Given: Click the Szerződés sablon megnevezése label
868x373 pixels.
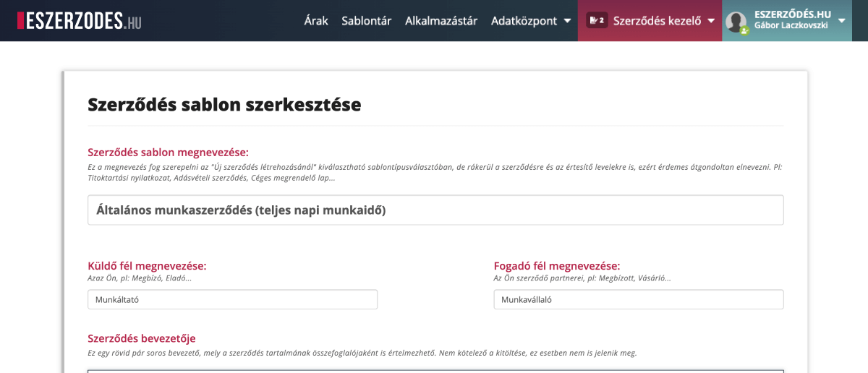Looking at the screenshot, I should tap(168, 152).
